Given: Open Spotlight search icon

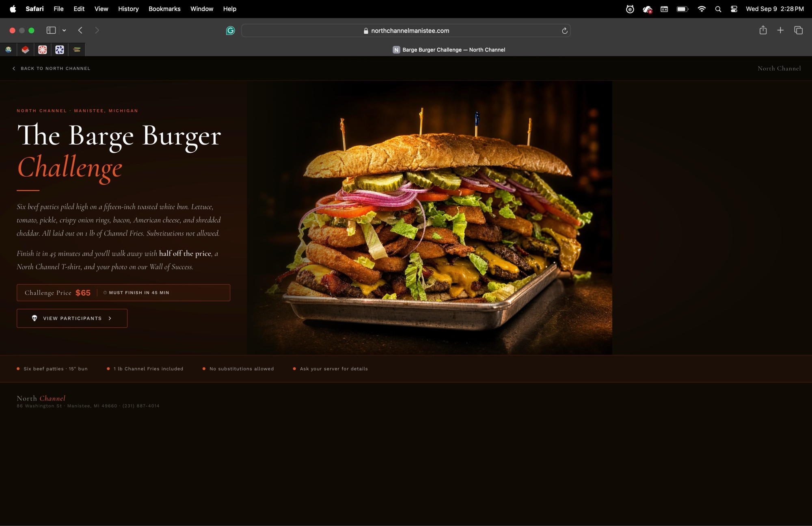Looking at the screenshot, I should [718, 9].
